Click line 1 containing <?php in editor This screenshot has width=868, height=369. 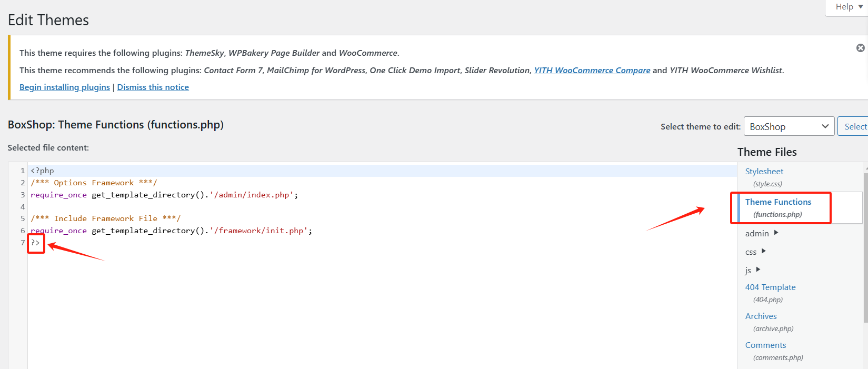[43, 171]
